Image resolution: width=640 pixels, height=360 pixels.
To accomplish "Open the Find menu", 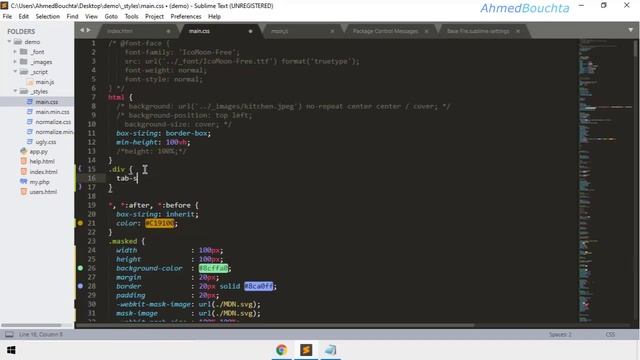I will 72,16.
